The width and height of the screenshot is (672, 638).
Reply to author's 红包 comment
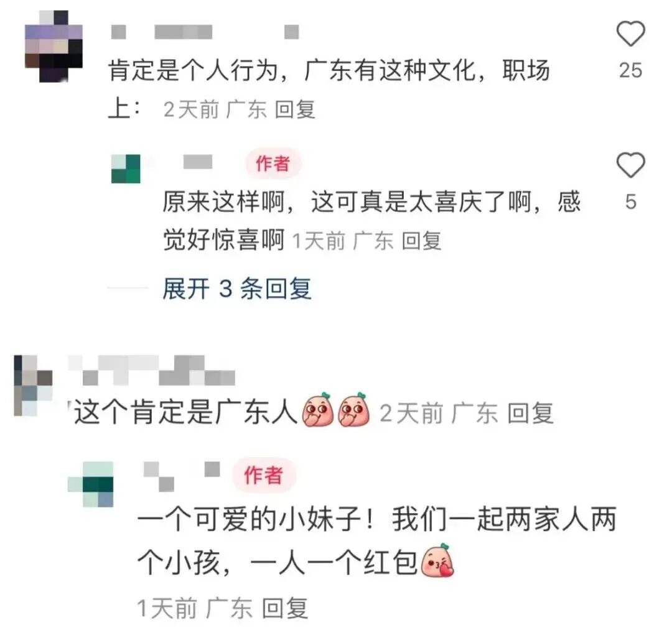click(x=285, y=608)
